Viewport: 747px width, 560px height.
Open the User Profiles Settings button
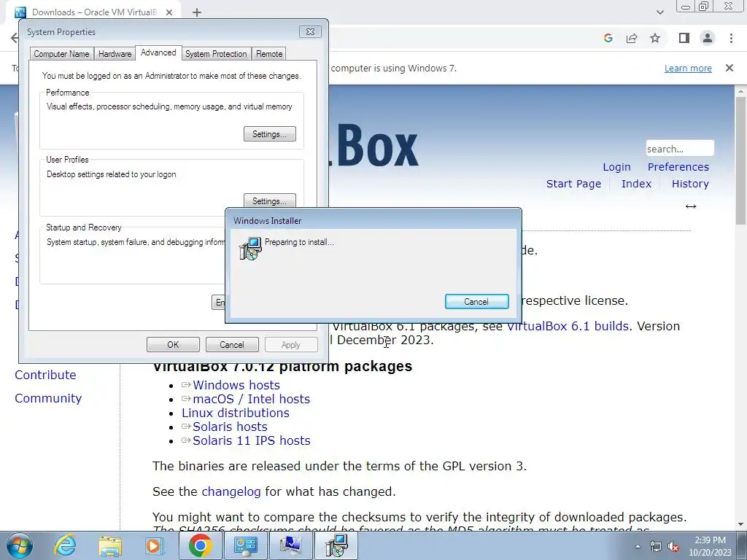click(x=270, y=201)
